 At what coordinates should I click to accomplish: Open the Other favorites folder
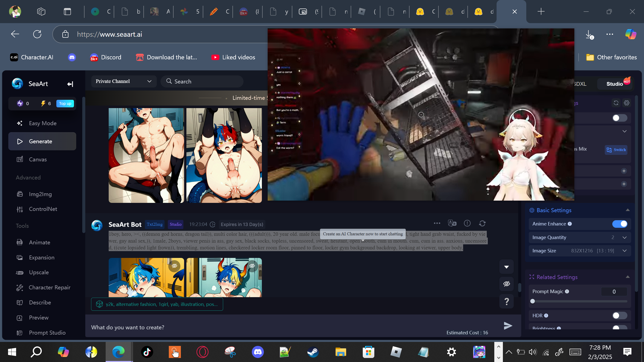coord(612,57)
